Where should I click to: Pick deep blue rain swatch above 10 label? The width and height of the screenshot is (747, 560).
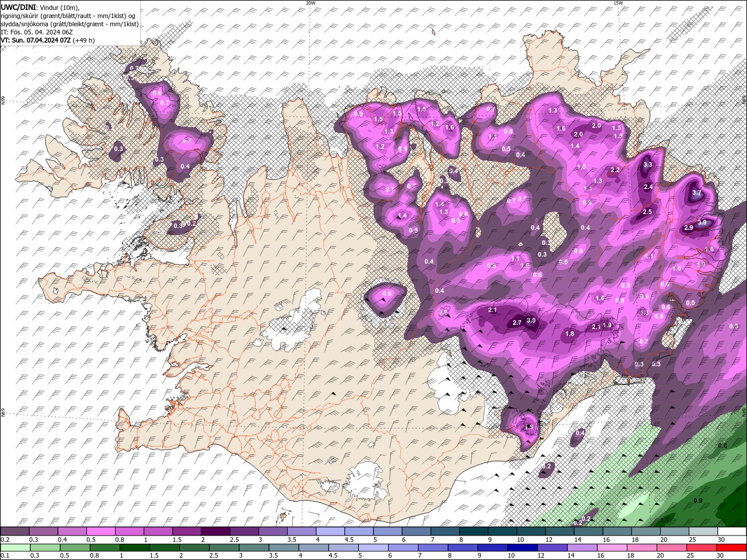click(521, 547)
